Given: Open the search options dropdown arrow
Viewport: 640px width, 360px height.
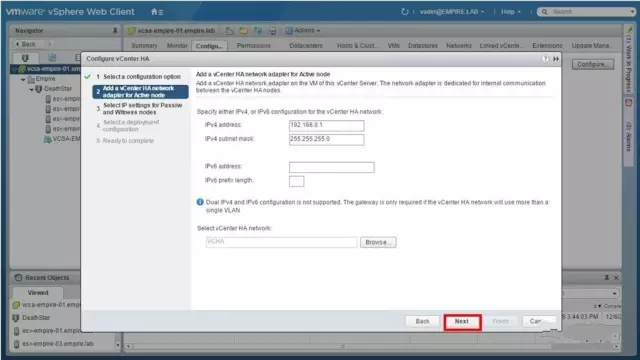Looking at the screenshot, I should click(x=632, y=12).
